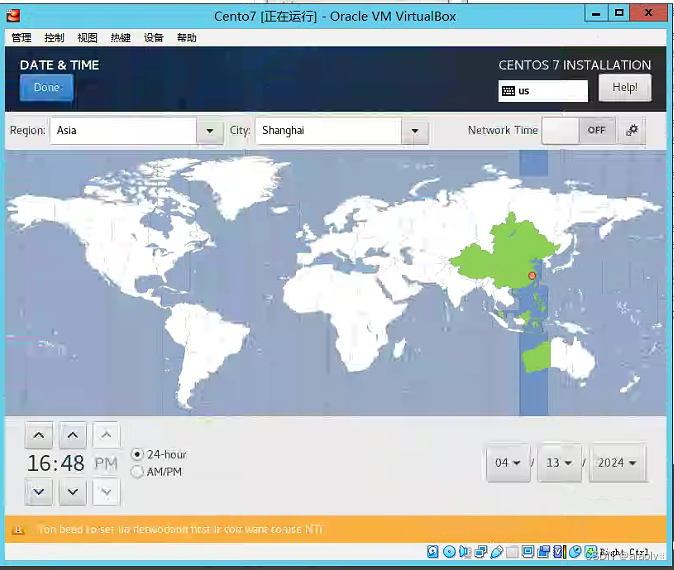
Task: Click the host key arrow icon
Action: [x=591, y=552]
